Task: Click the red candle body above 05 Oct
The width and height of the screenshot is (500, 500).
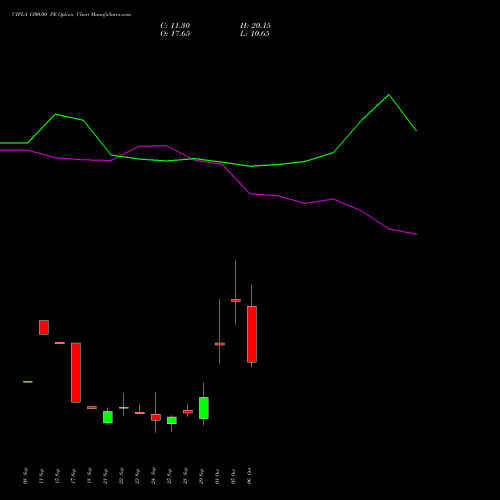Action: (236, 300)
